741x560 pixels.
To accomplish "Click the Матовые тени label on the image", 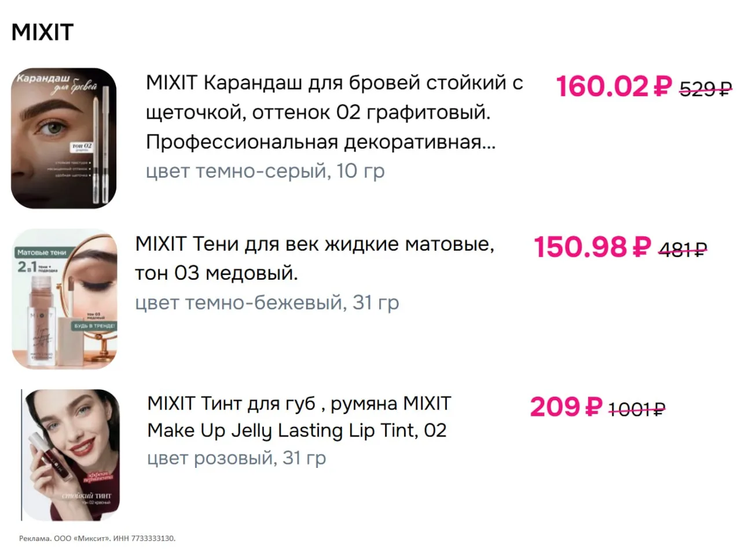I will [x=42, y=252].
